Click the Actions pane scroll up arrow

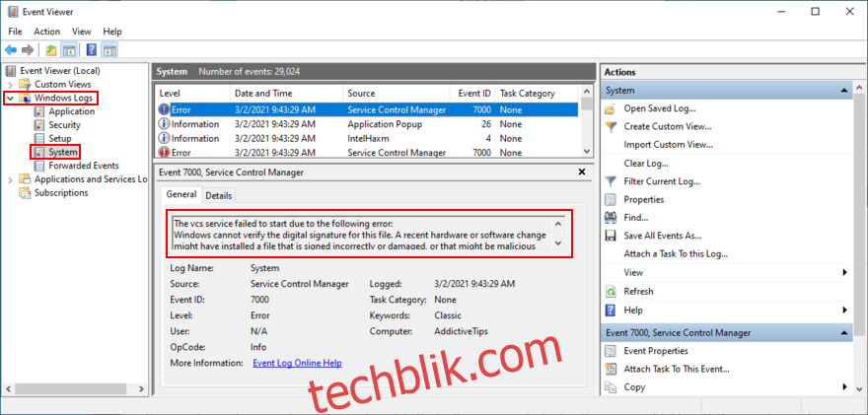pyautogui.click(x=859, y=89)
